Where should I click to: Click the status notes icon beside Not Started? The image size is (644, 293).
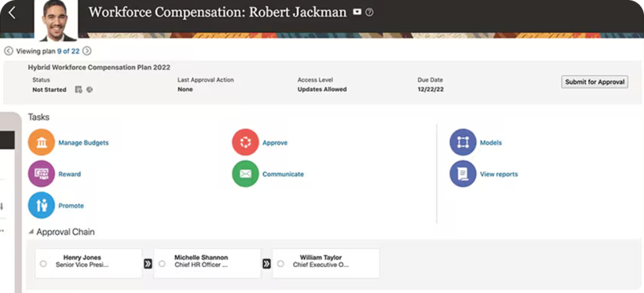click(79, 89)
